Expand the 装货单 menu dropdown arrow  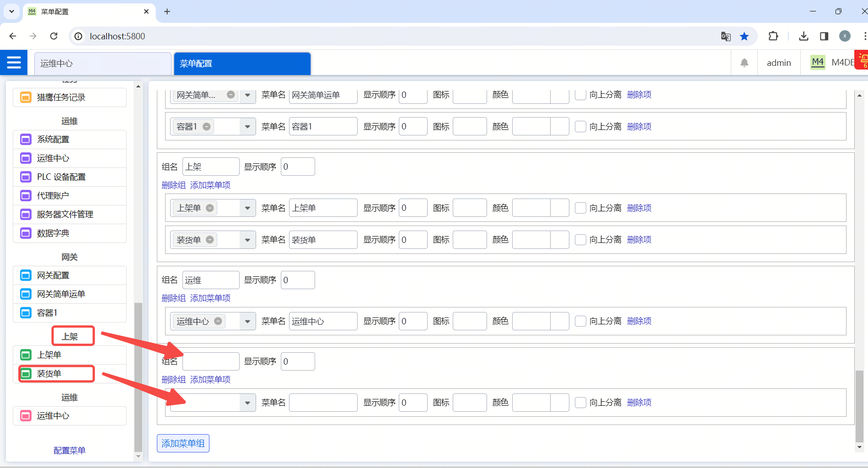(x=247, y=240)
